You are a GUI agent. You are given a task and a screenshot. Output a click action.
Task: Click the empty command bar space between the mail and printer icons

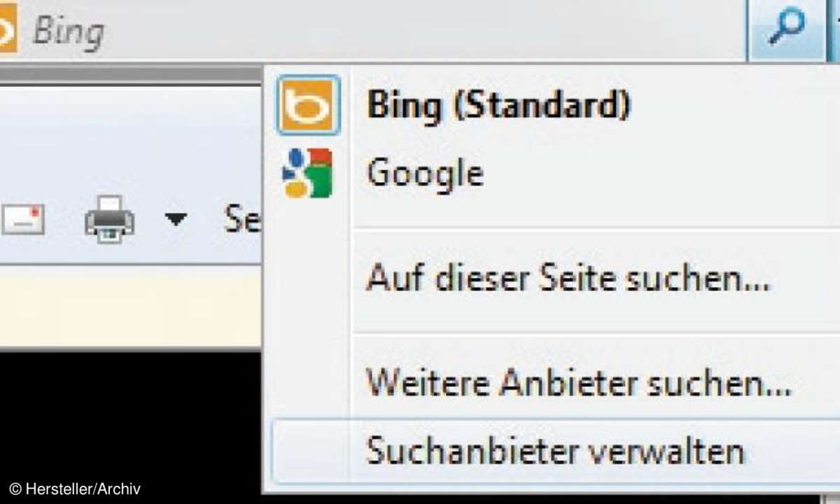coord(64,220)
